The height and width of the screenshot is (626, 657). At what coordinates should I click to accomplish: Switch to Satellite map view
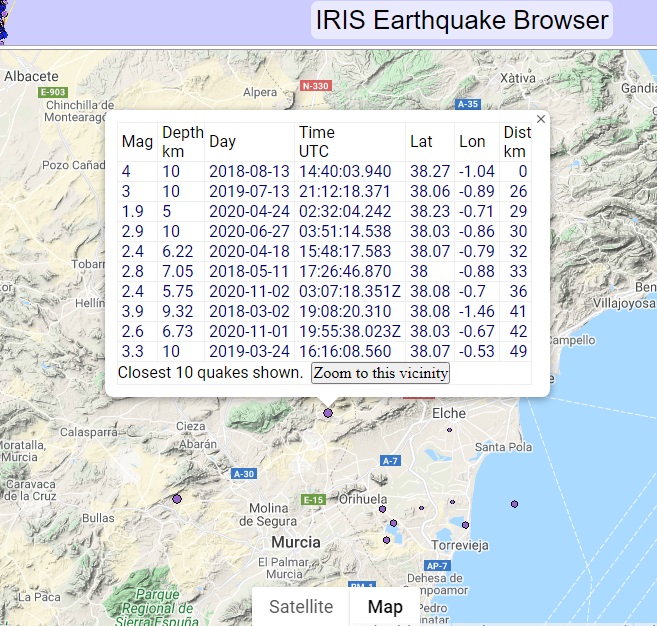point(301,607)
